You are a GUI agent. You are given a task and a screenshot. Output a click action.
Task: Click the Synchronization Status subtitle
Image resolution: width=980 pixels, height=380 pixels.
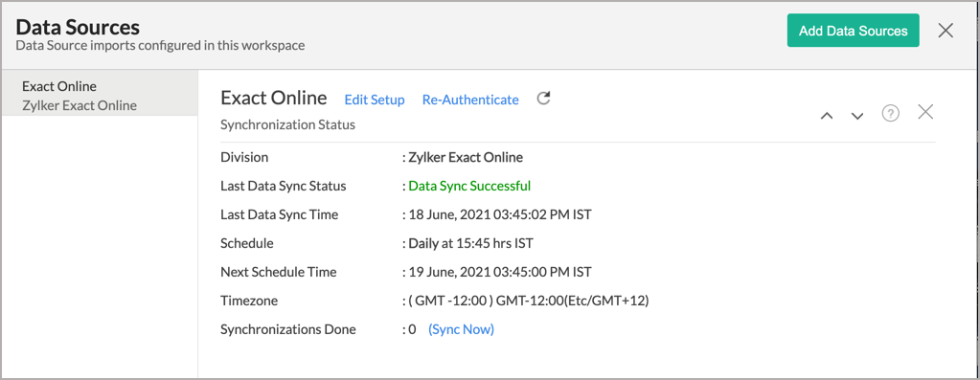point(288,124)
